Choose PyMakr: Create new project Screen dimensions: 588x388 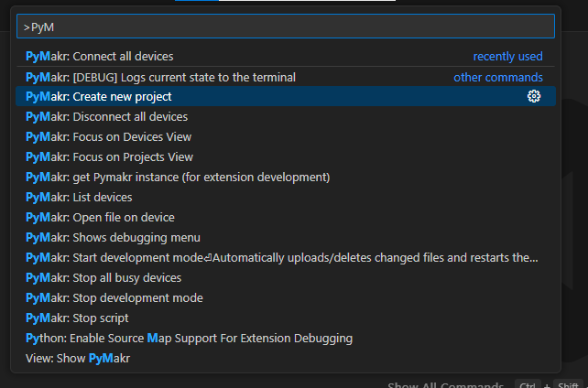click(x=99, y=97)
